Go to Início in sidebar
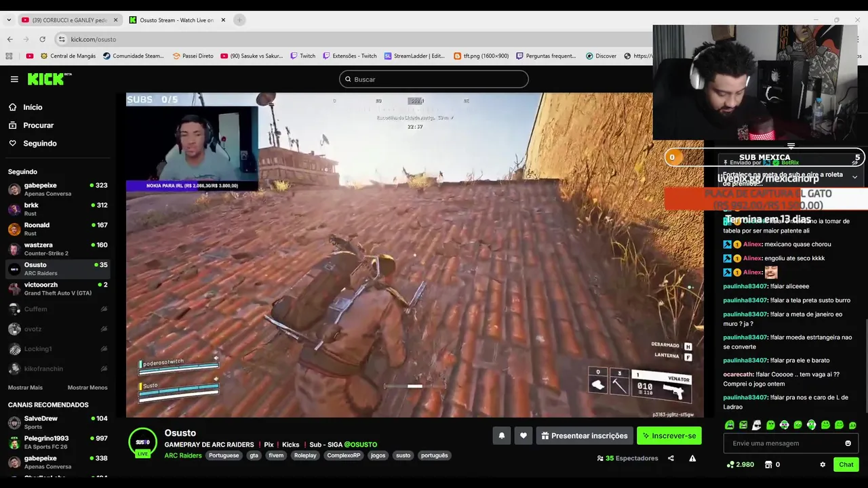This screenshot has height=488, width=868. 25,107
